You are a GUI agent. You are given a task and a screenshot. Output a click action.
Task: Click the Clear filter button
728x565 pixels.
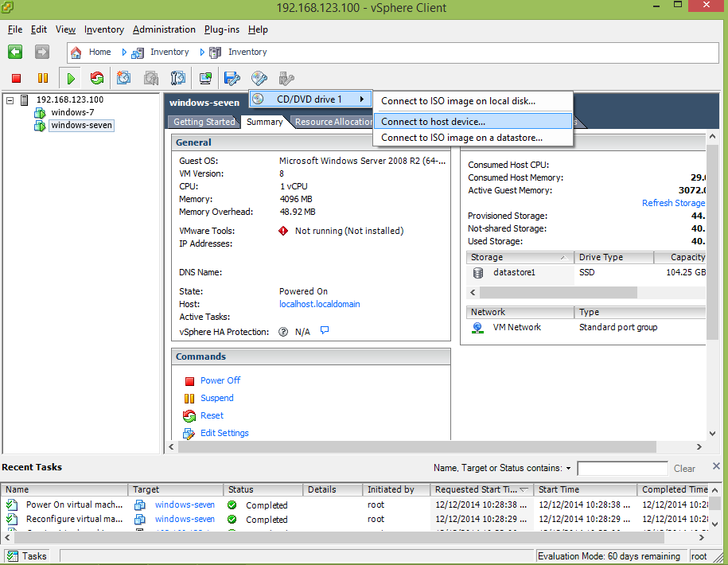(684, 469)
